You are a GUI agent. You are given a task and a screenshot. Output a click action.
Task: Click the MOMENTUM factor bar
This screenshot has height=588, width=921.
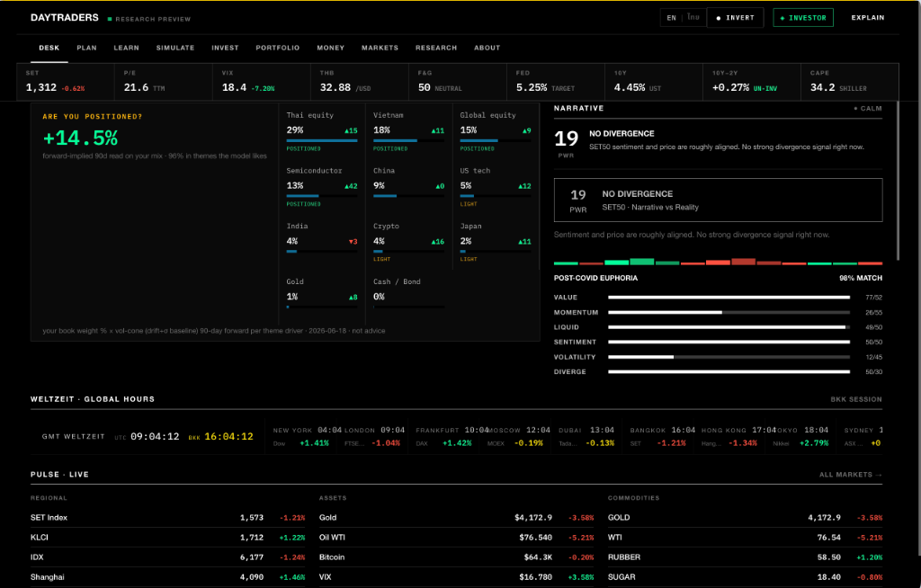tap(729, 313)
